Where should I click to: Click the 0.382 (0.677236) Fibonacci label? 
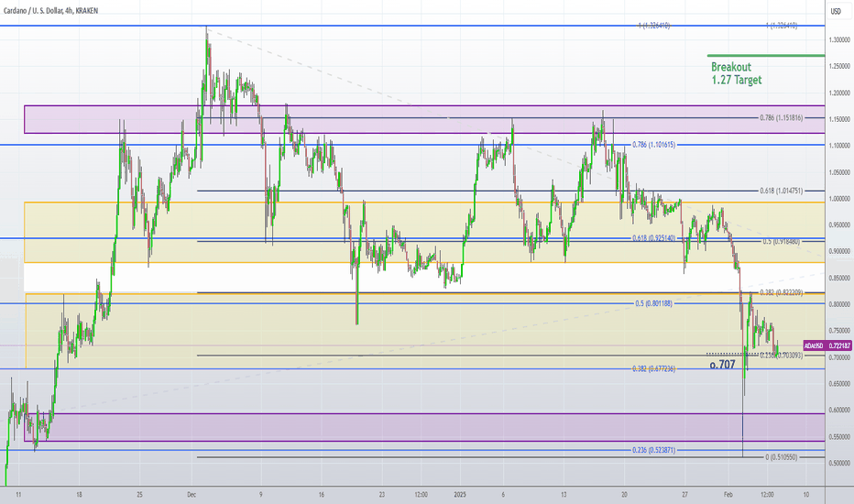tap(653, 369)
